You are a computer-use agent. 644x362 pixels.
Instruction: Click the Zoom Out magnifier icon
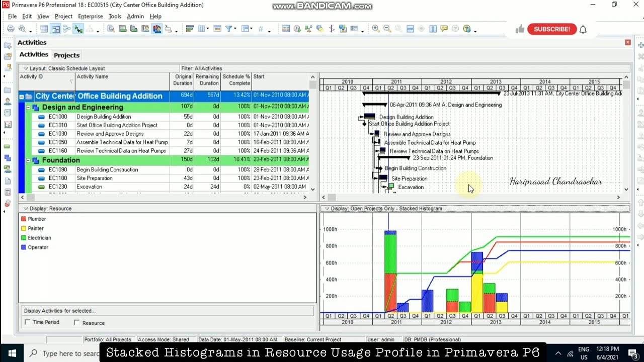387,29
